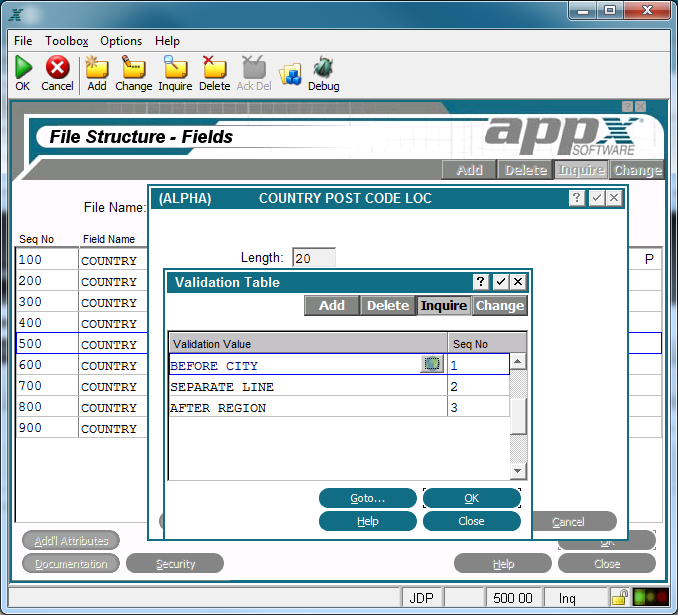Viewport: 678px width, 615px height.
Task: Select Delete mode in File Structure Fields header
Action: (525, 170)
